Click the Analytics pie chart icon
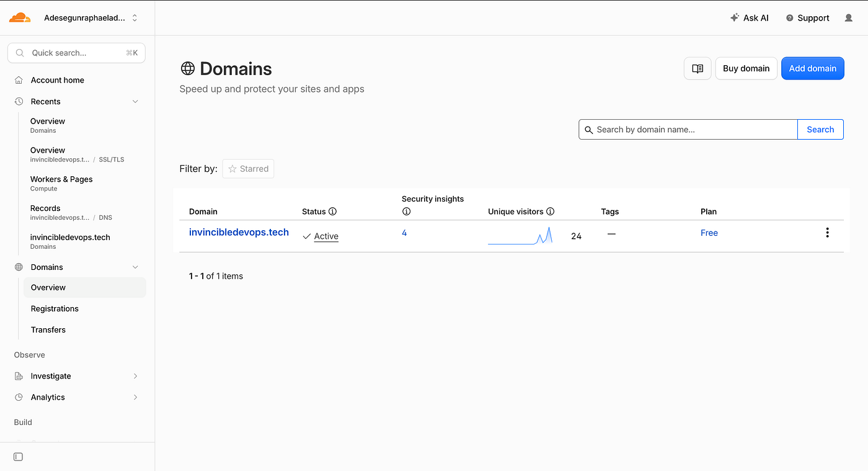The width and height of the screenshot is (868, 471). coord(19,397)
